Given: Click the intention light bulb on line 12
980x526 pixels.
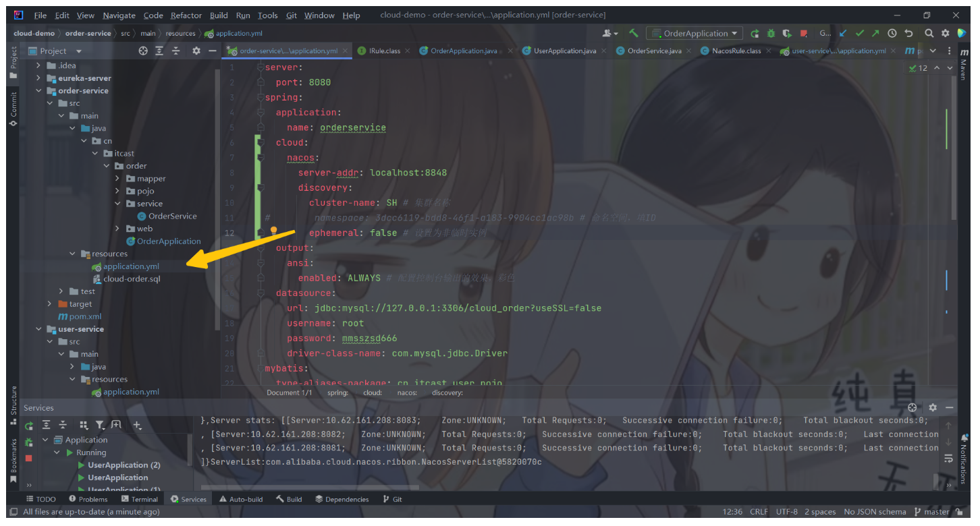Looking at the screenshot, I should pos(274,231).
